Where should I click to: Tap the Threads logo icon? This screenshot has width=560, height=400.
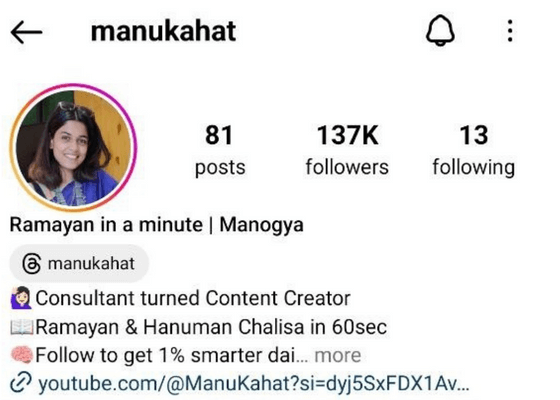[32, 264]
